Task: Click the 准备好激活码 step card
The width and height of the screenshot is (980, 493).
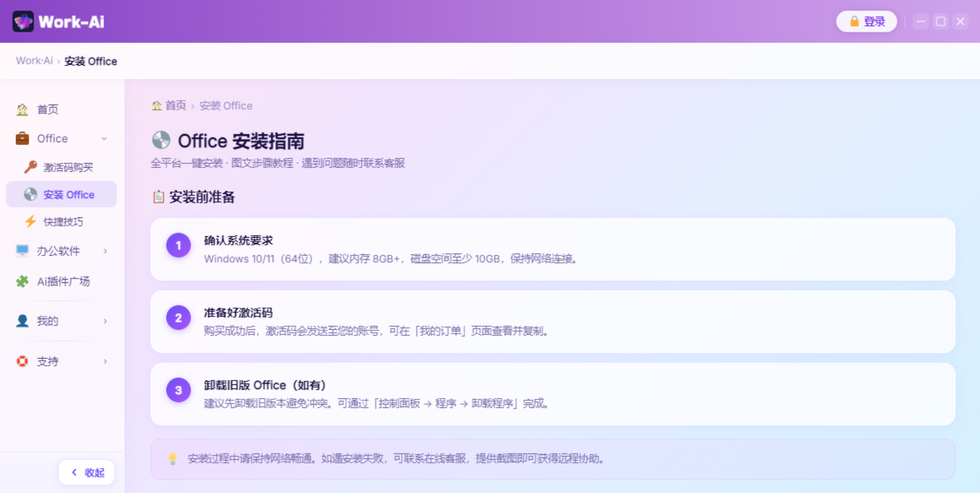Action: [552, 321]
